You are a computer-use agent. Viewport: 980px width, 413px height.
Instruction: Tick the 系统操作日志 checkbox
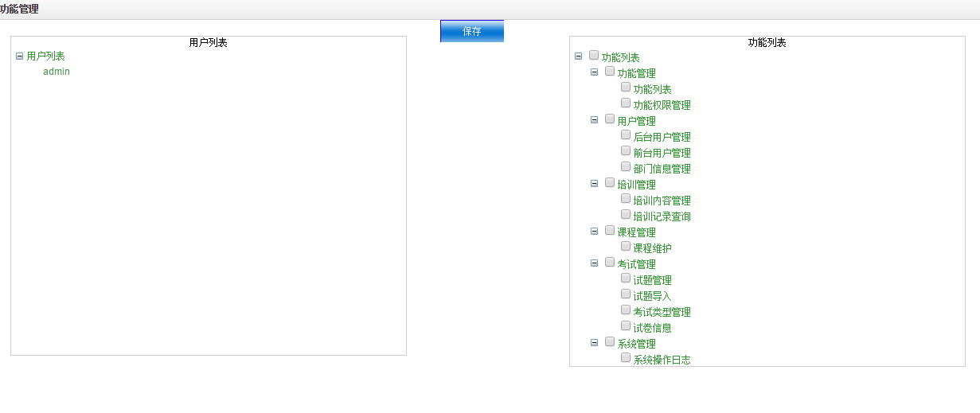[x=626, y=358]
